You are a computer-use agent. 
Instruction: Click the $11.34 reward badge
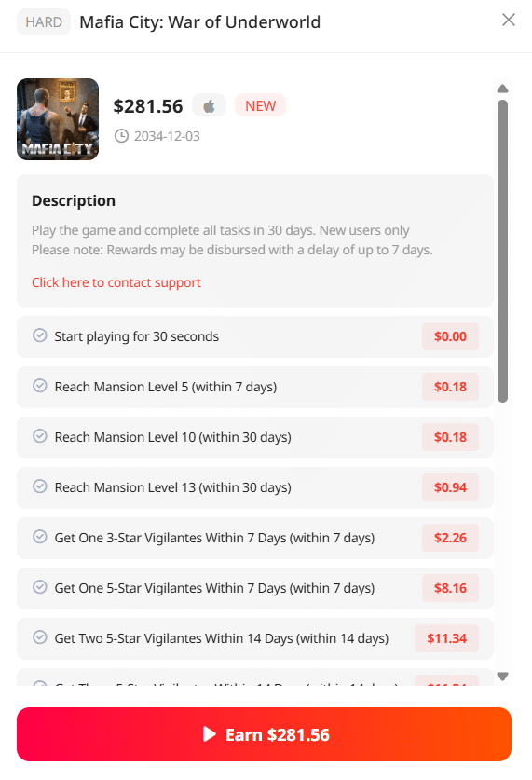click(446, 638)
